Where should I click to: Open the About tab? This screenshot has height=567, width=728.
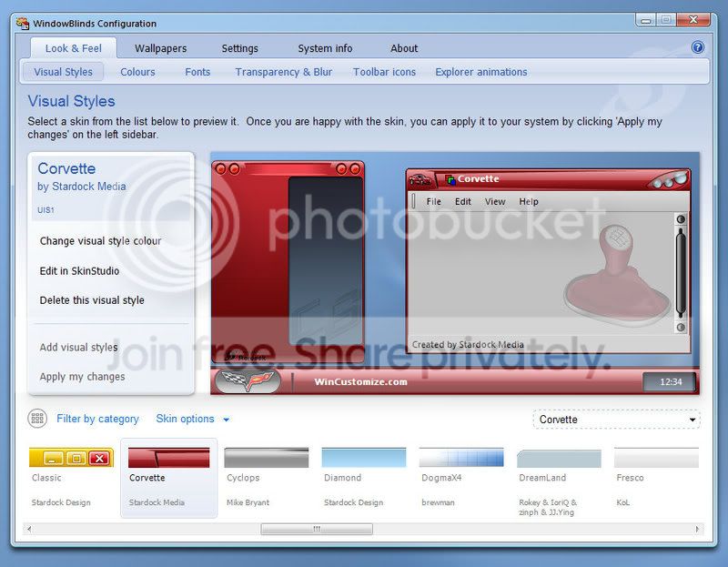tap(404, 48)
